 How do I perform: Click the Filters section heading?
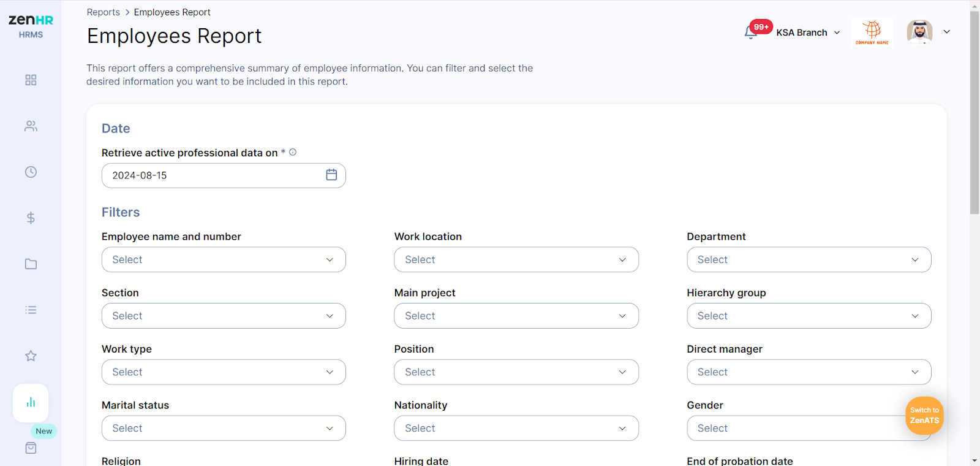pyautogui.click(x=121, y=212)
